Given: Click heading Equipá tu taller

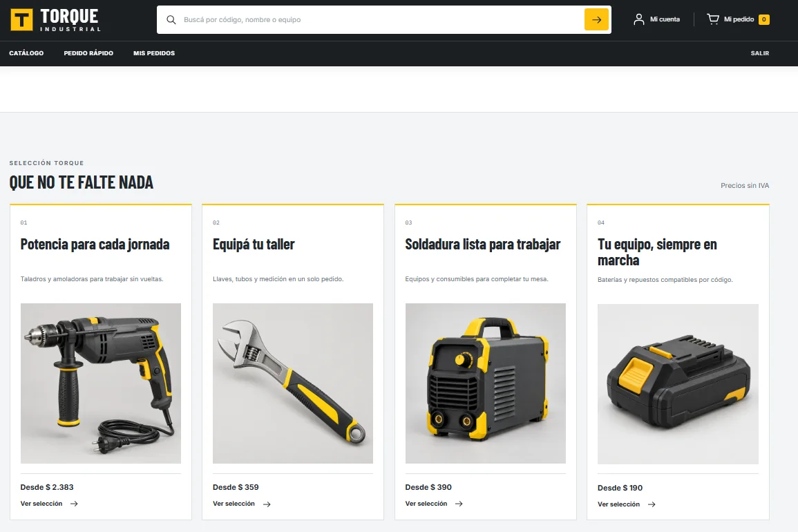Looking at the screenshot, I should 254,245.
